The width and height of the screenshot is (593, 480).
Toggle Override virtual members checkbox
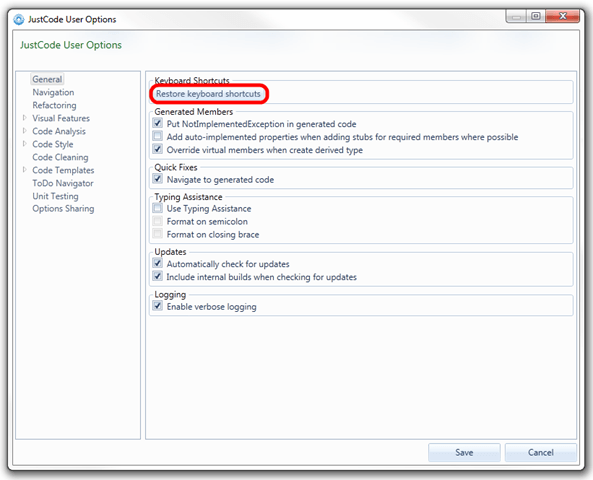pos(158,149)
